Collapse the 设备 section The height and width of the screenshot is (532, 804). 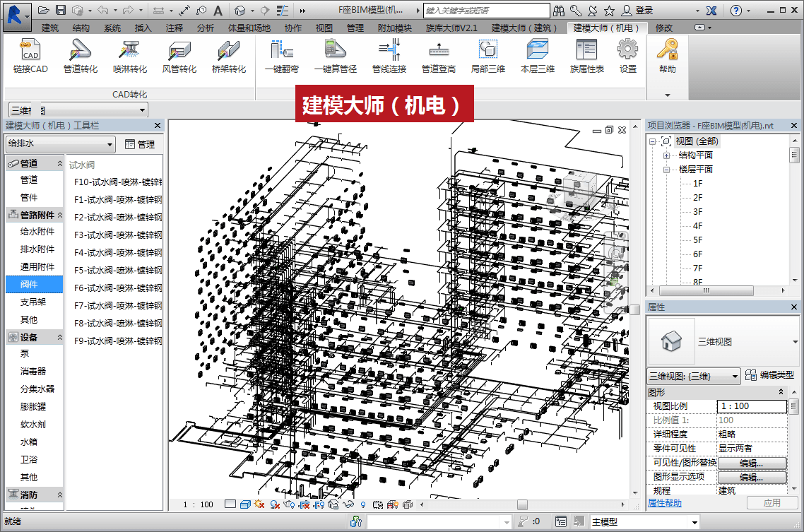point(59,337)
